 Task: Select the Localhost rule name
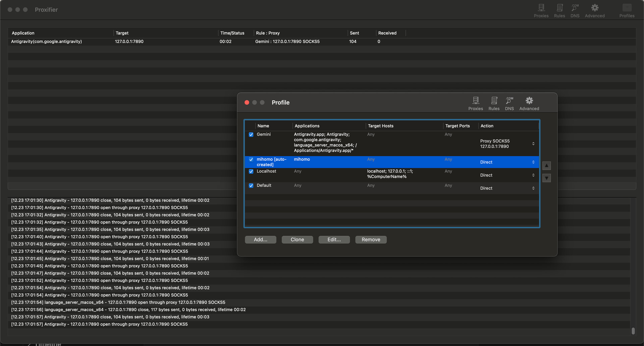[266, 171]
